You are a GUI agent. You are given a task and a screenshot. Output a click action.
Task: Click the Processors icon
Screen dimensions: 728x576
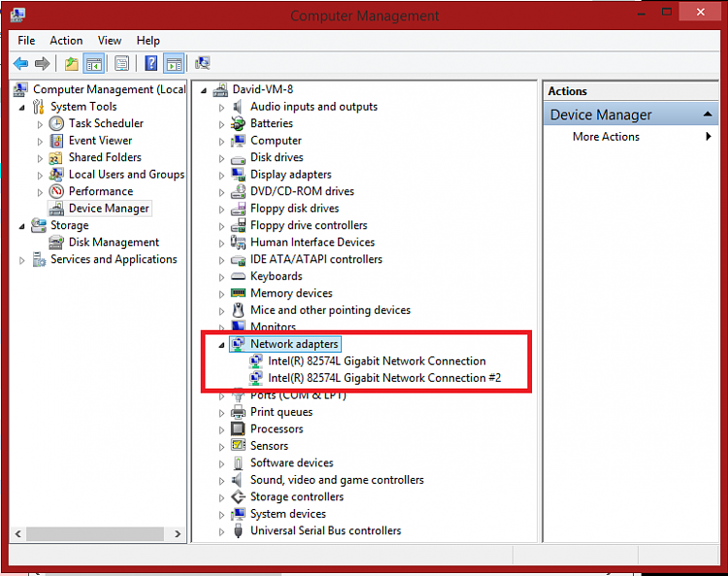238,428
